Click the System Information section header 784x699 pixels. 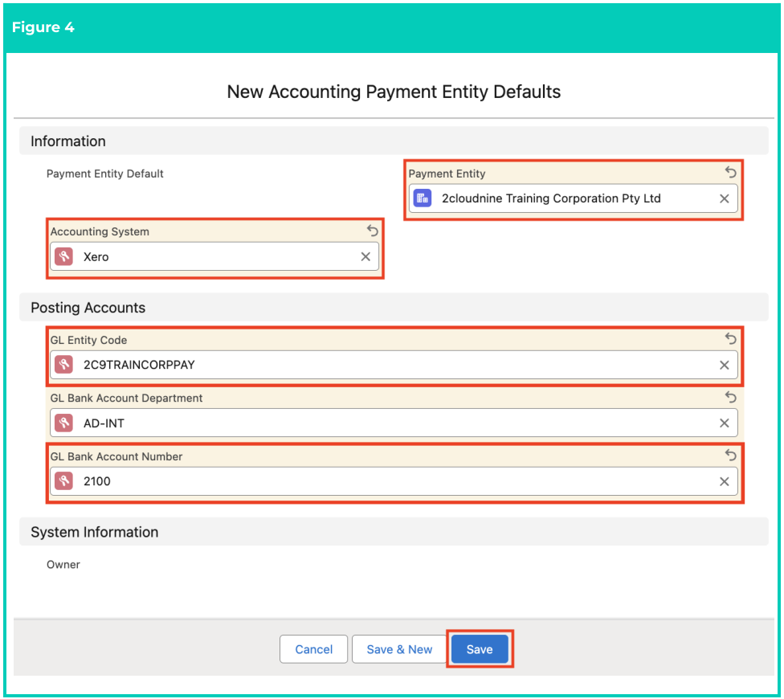coord(394,532)
